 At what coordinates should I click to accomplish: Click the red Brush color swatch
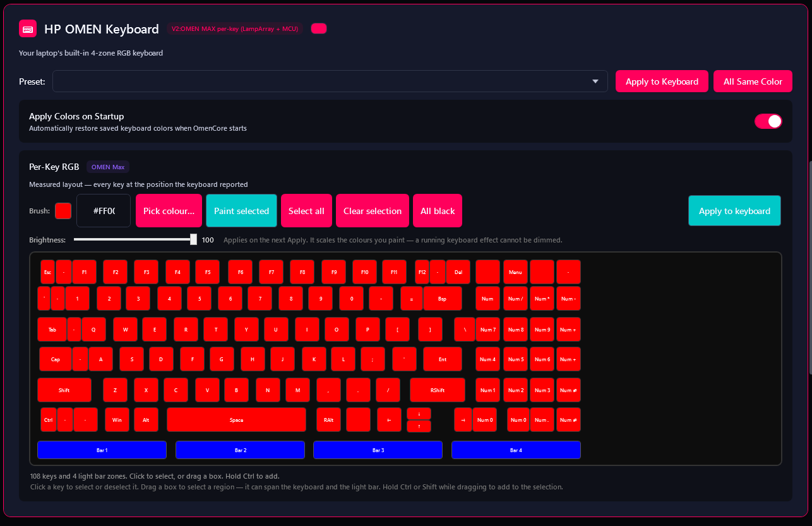(x=63, y=211)
